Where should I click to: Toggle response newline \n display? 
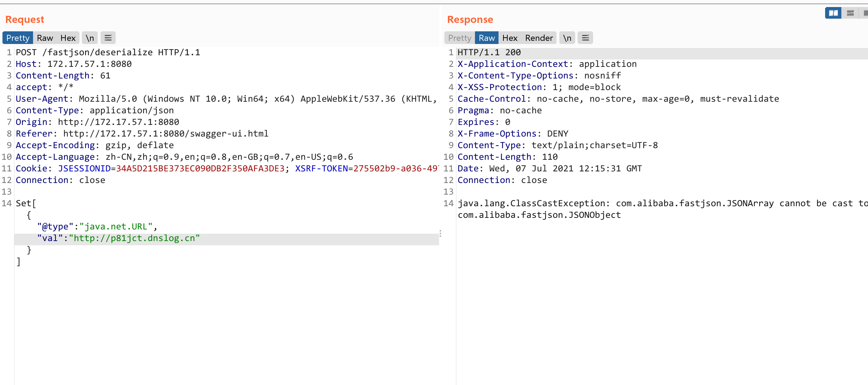(x=567, y=38)
